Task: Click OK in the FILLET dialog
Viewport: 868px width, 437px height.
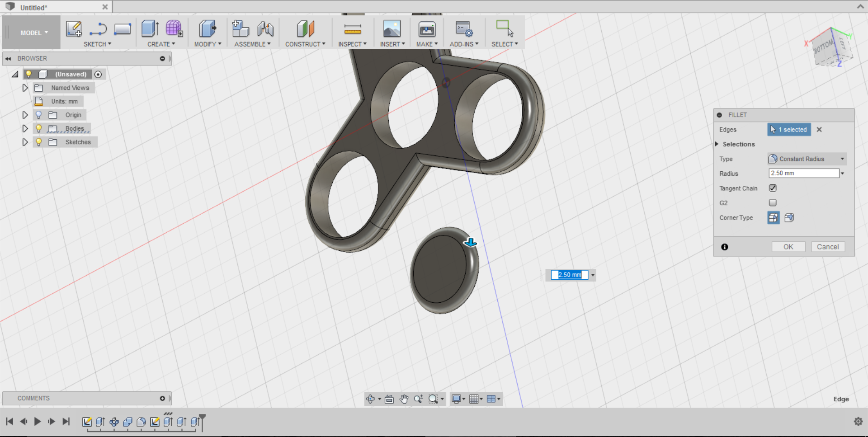Action: pyautogui.click(x=788, y=247)
